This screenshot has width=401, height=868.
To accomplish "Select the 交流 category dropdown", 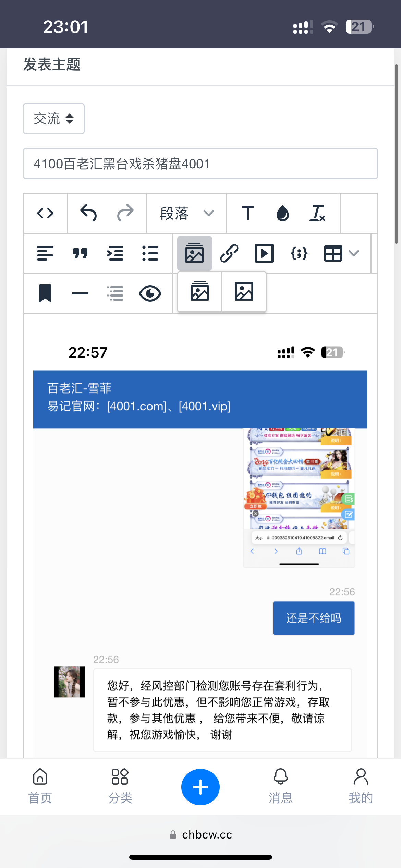I will pos(54,119).
